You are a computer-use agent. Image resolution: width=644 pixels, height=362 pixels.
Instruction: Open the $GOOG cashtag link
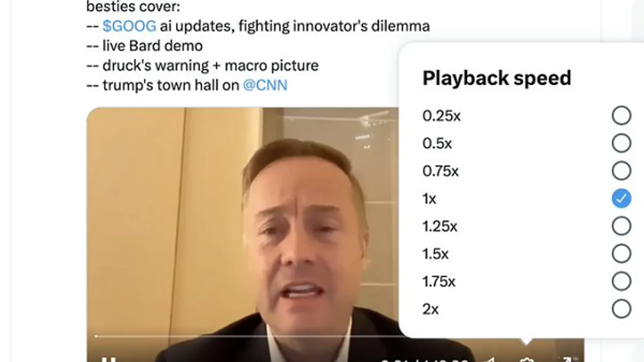click(129, 26)
